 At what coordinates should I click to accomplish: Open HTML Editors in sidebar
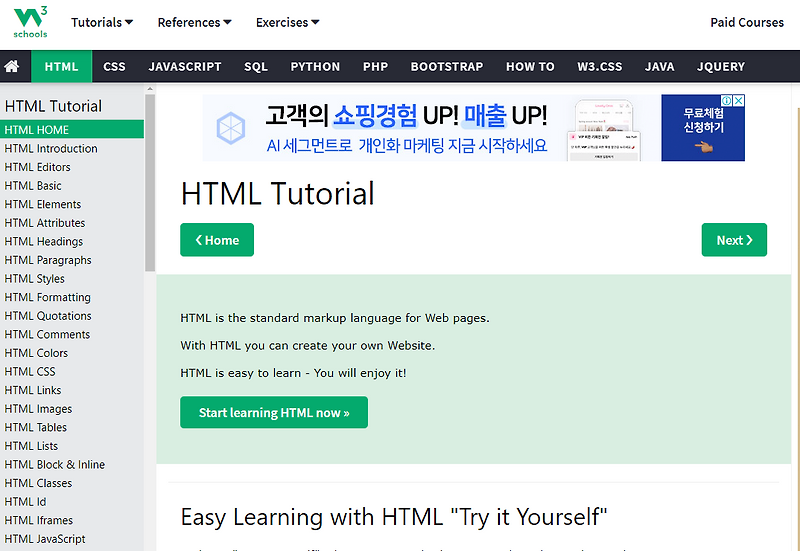72,167
